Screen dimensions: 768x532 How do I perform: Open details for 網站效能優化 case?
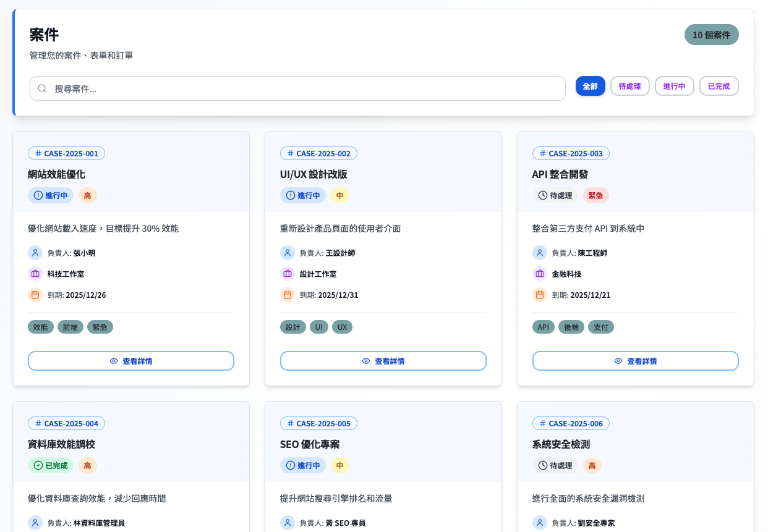coord(131,361)
